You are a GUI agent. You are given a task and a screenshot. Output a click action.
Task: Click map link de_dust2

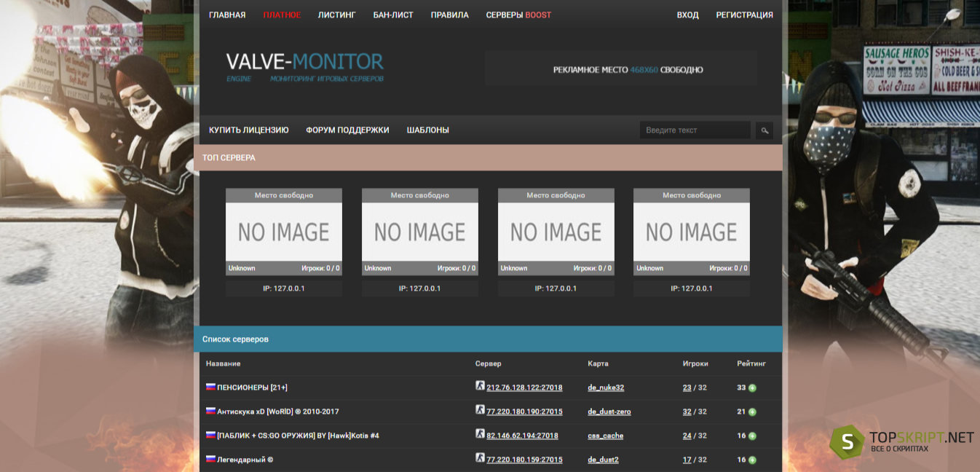pos(603,460)
